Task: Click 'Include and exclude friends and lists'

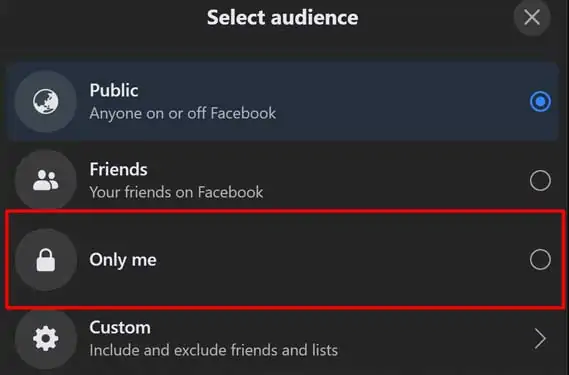Action: click(x=214, y=350)
